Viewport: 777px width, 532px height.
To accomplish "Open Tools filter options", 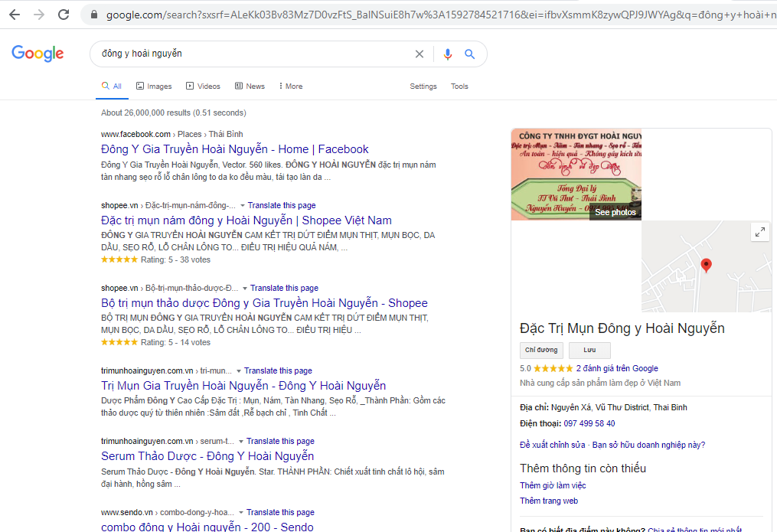I will pyautogui.click(x=459, y=86).
